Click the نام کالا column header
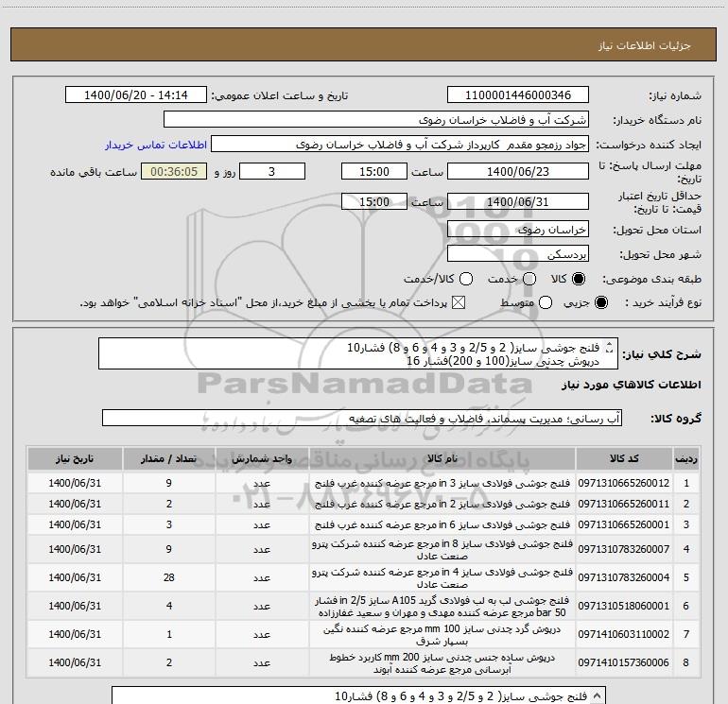Image resolution: width=728 pixels, height=704 pixels. point(442,458)
